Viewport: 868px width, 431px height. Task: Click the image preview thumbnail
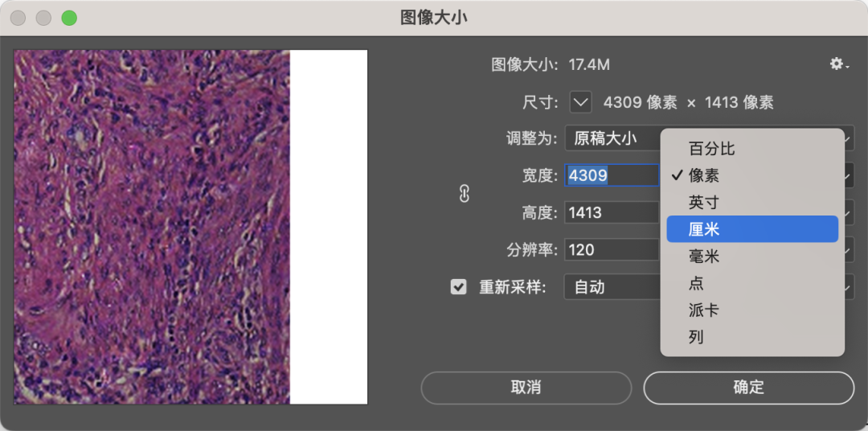(x=190, y=227)
